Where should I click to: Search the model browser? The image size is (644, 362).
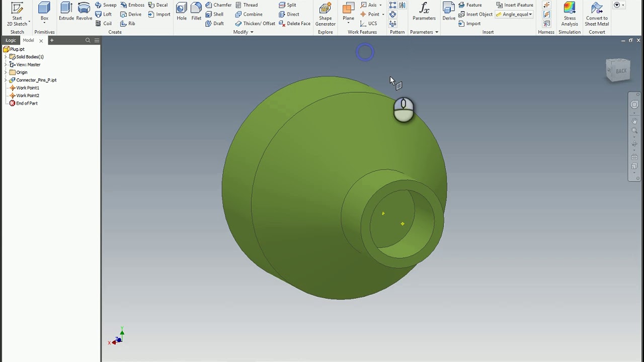pos(88,40)
